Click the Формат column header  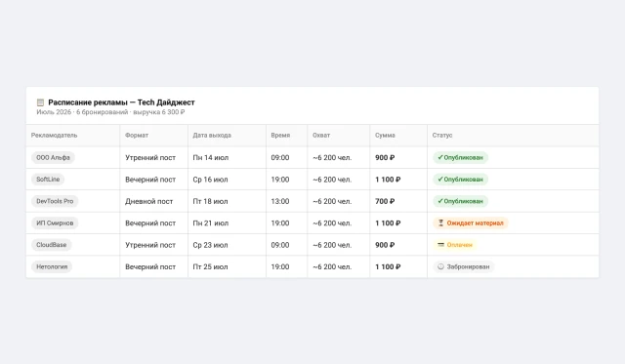137,136
